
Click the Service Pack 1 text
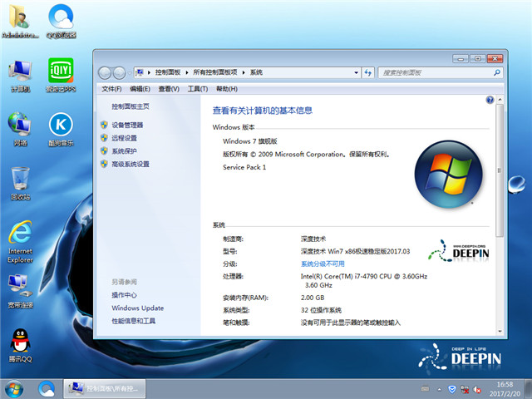(x=244, y=167)
